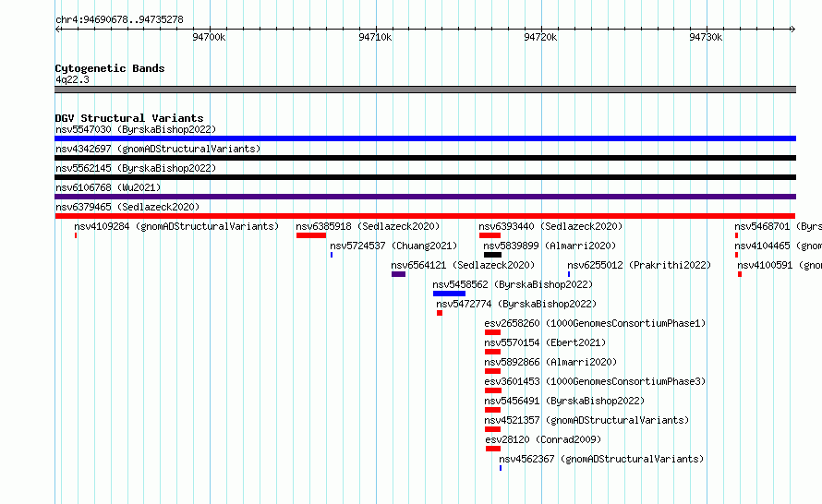Click the gray 4q22.3 cytogenetic band

click(x=425, y=90)
